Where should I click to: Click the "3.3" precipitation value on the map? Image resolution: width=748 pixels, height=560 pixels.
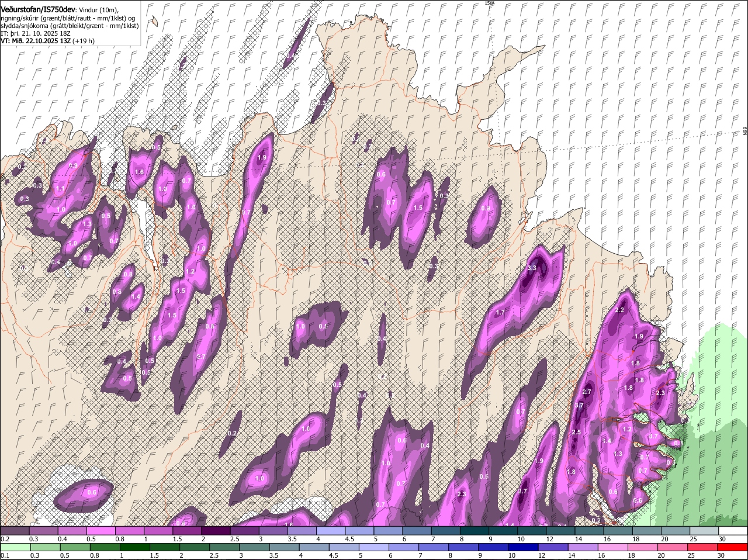[x=532, y=268]
